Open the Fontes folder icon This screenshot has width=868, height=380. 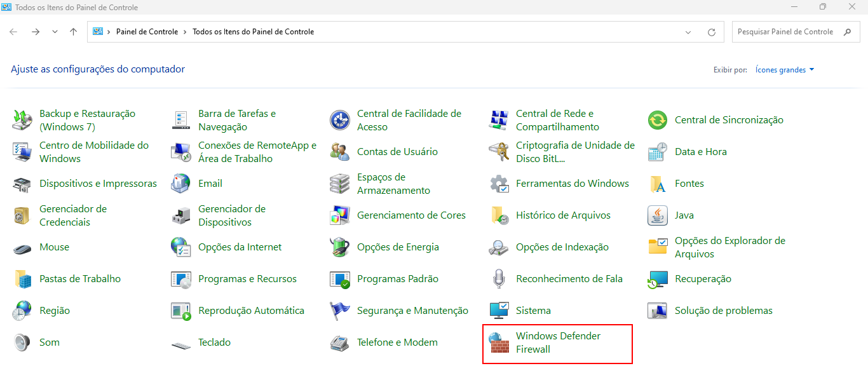(658, 184)
